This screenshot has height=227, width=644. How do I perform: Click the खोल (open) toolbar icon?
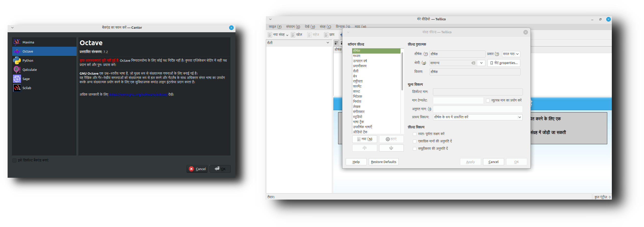293,35
